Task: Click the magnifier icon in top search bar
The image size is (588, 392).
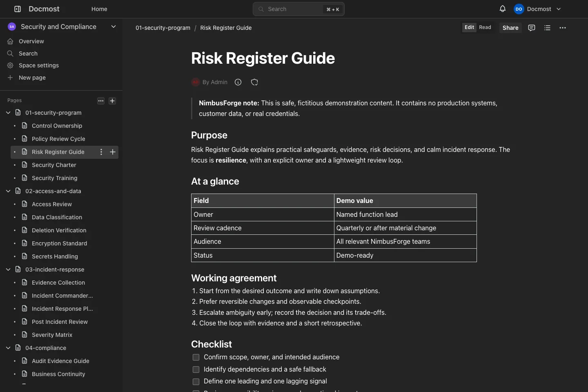Action: click(x=261, y=9)
